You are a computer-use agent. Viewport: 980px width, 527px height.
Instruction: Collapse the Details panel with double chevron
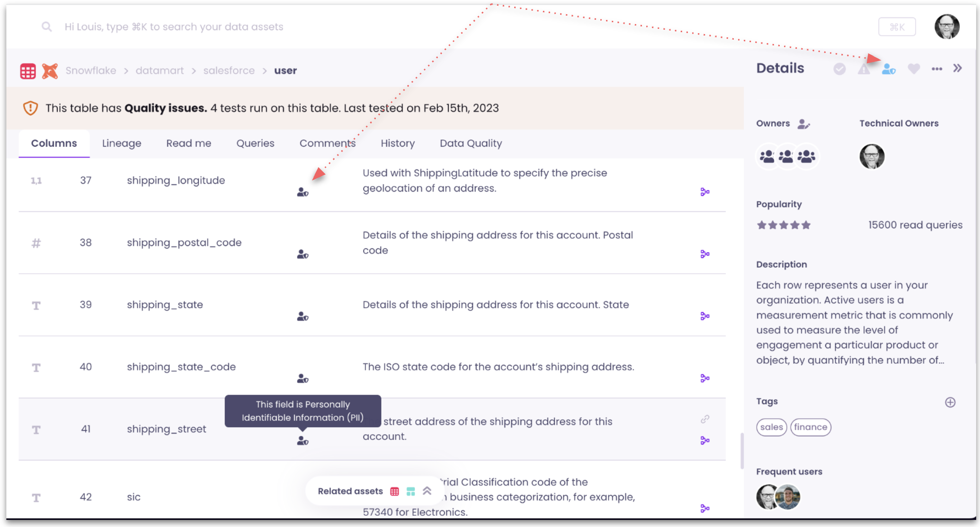pyautogui.click(x=957, y=68)
